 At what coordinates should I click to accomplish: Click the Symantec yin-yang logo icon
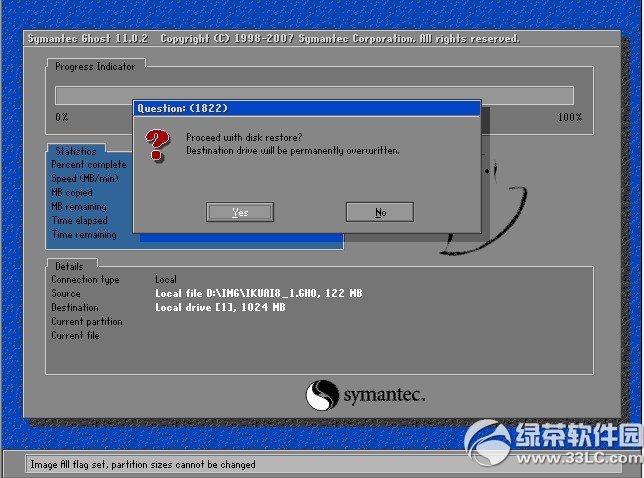click(x=321, y=395)
